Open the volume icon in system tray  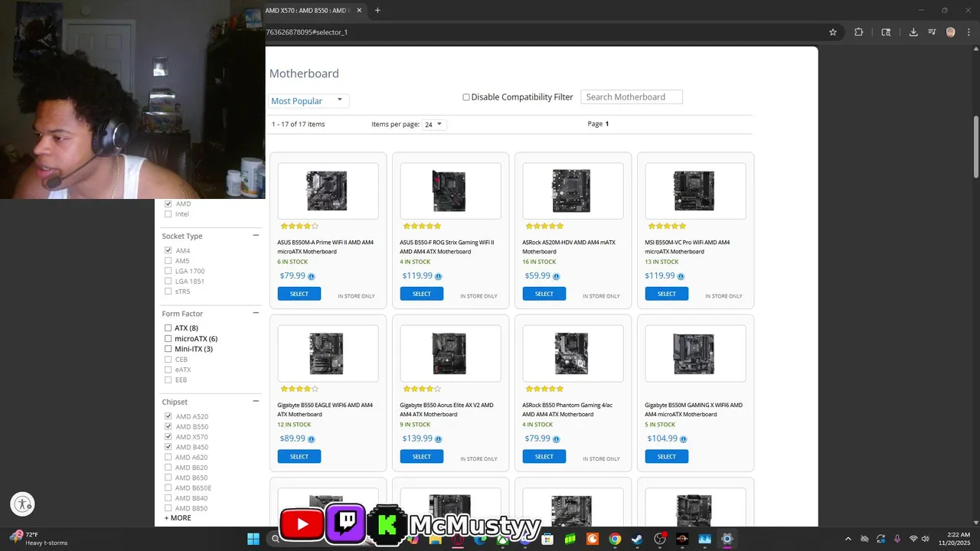[x=926, y=539]
